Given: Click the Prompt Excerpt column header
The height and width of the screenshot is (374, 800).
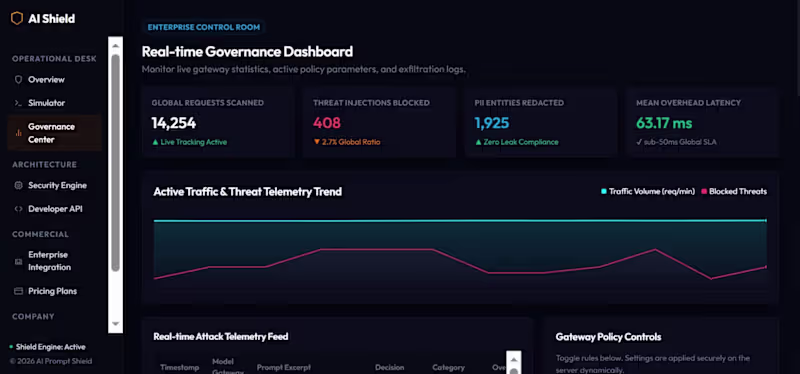Looking at the screenshot, I should [284, 367].
